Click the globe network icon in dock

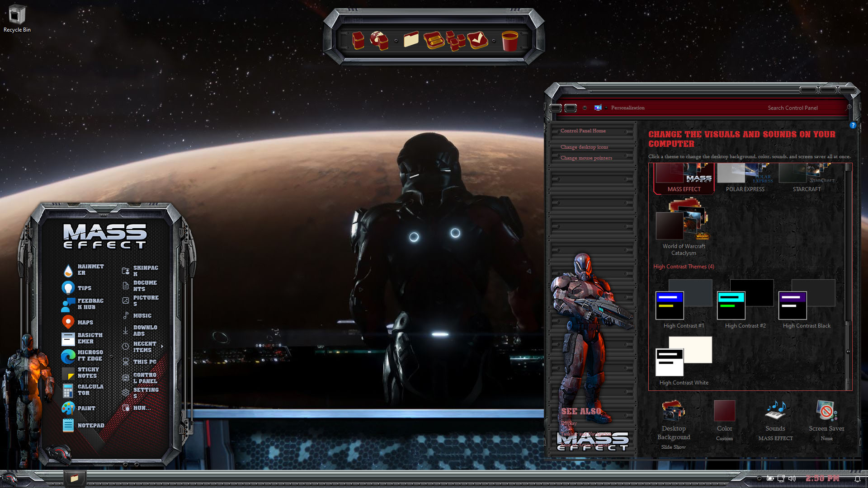(x=379, y=40)
